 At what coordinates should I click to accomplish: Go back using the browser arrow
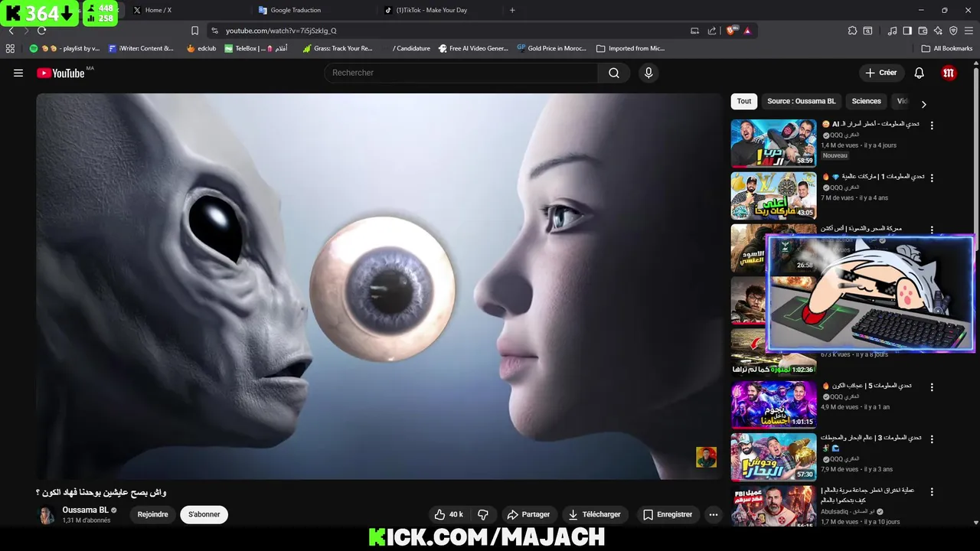click(x=11, y=31)
